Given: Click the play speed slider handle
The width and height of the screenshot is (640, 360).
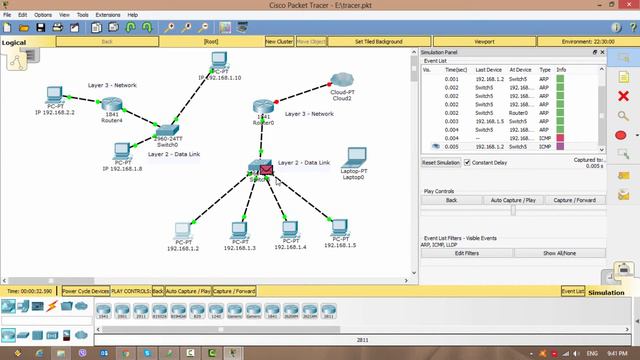Looking at the screenshot, I should pyautogui.click(x=513, y=210).
